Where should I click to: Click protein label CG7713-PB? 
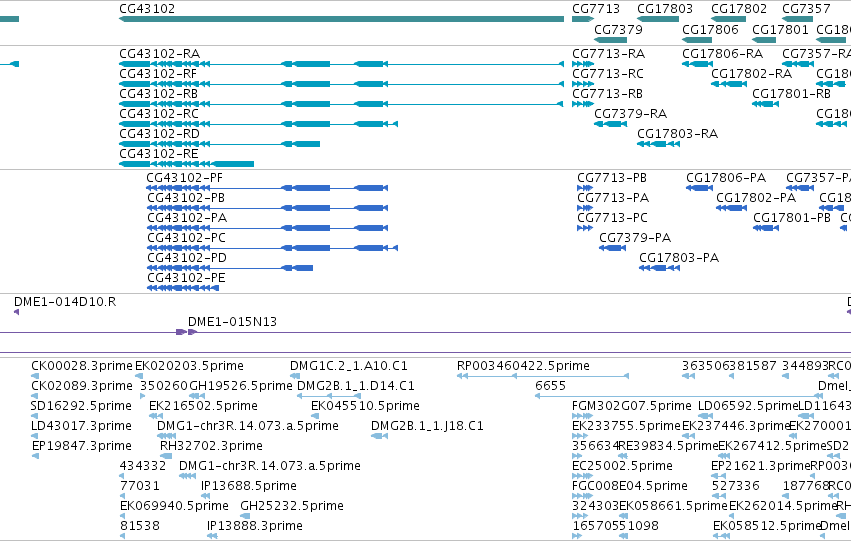click(612, 178)
